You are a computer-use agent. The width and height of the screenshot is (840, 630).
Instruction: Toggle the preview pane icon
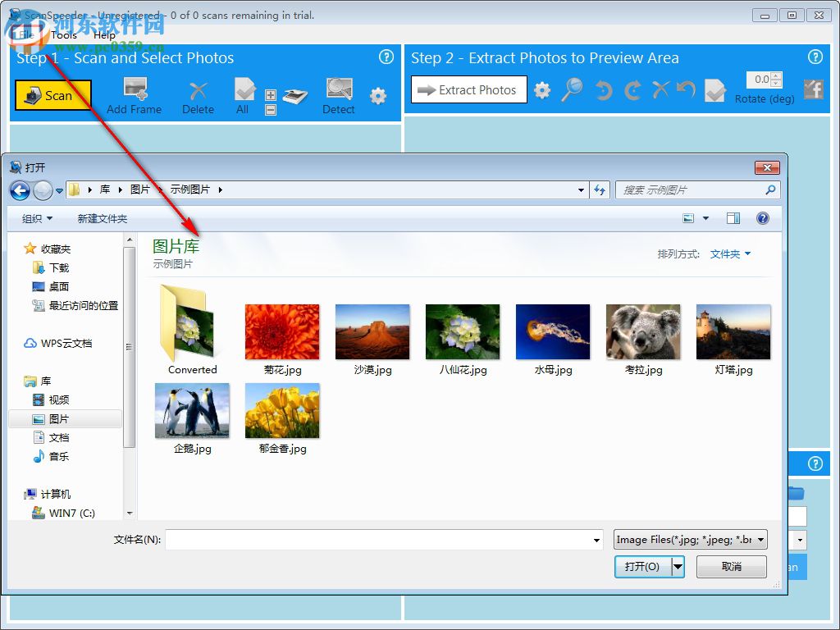click(733, 218)
